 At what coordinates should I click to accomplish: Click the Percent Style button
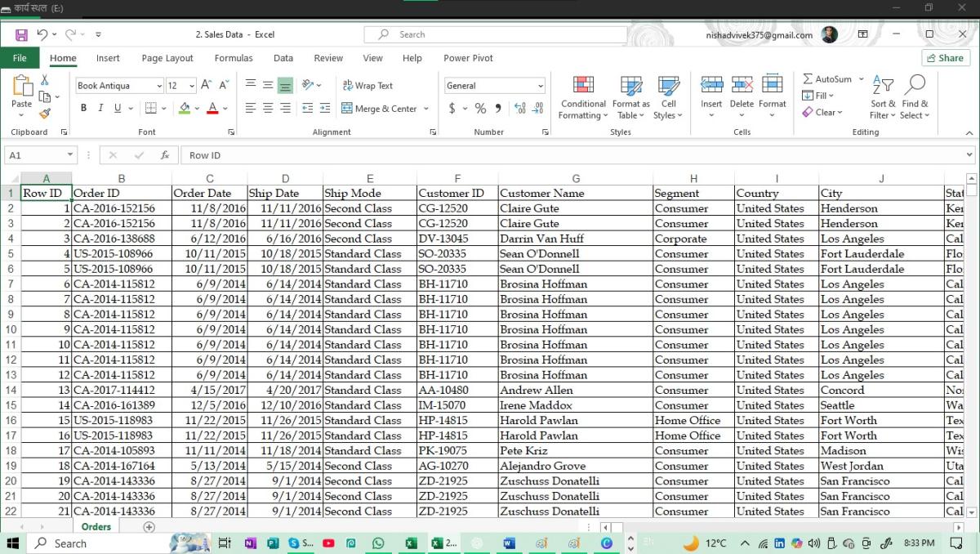coord(480,108)
